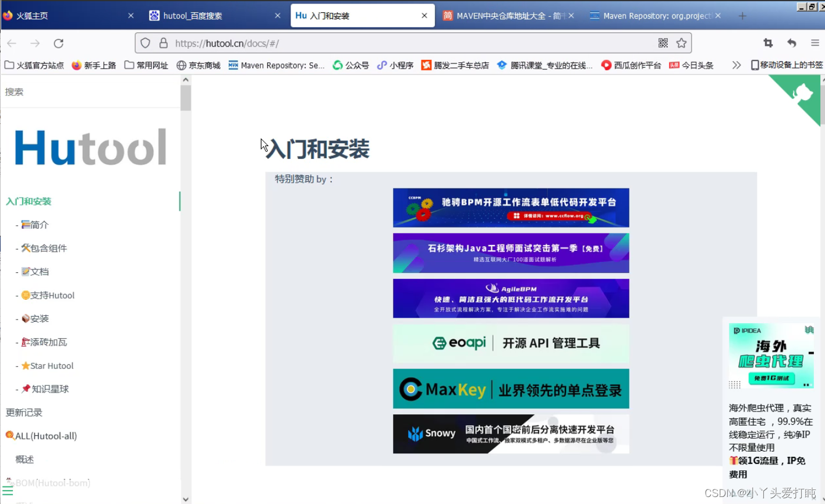The height and width of the screenshot is (504, 825).
Task: Click the sidebar 搜索 search box
Action: 90,91
